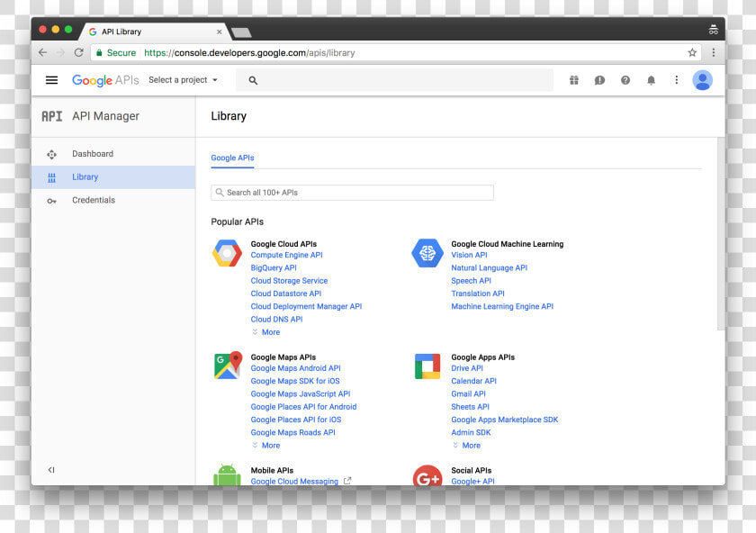Open the console three-dot utilities menu
756x533 pixels.
point(677,80)
